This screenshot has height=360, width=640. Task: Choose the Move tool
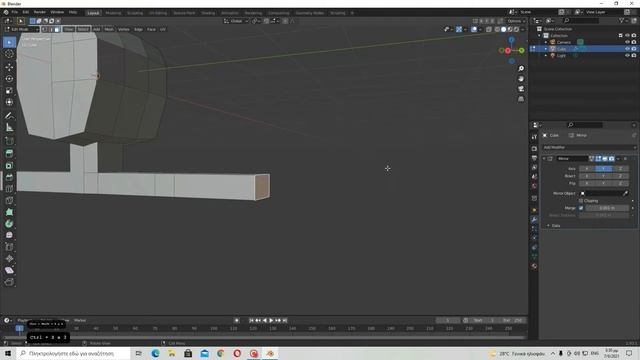9,67
